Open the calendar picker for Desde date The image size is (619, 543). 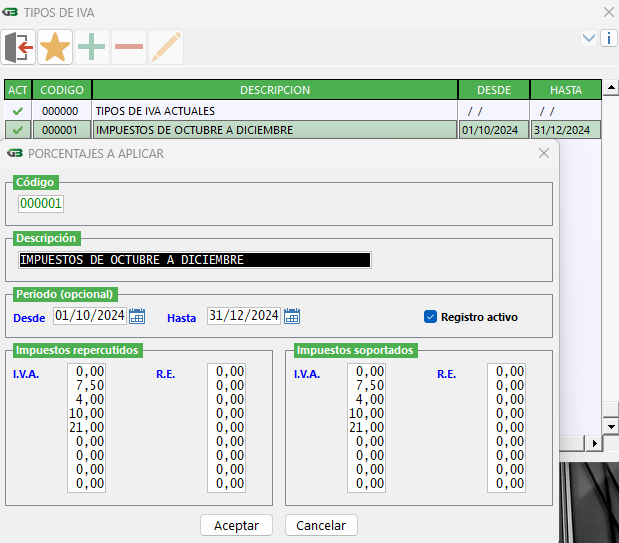click(x=138, y=317)
